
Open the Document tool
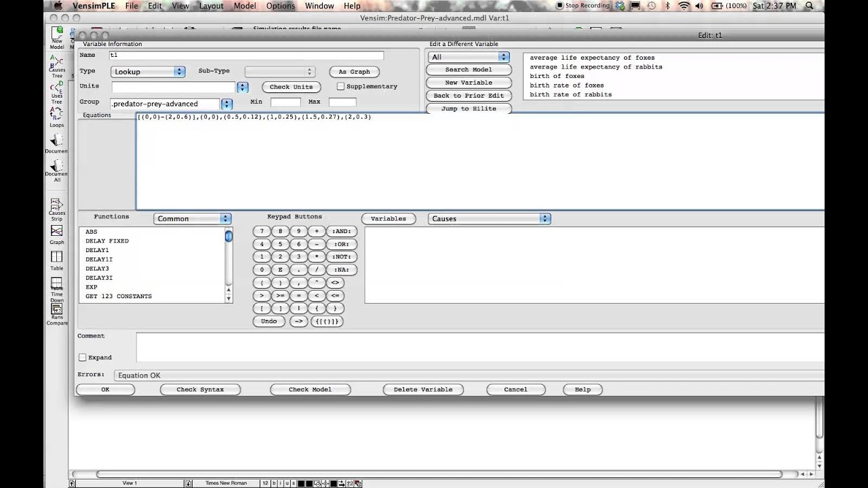click(x=57, y=143)
